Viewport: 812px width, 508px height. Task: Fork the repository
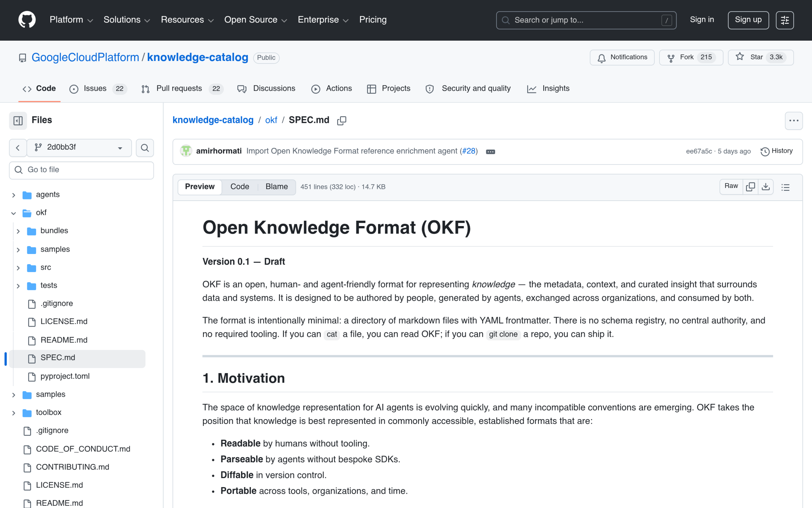click(x=691, y=57)
